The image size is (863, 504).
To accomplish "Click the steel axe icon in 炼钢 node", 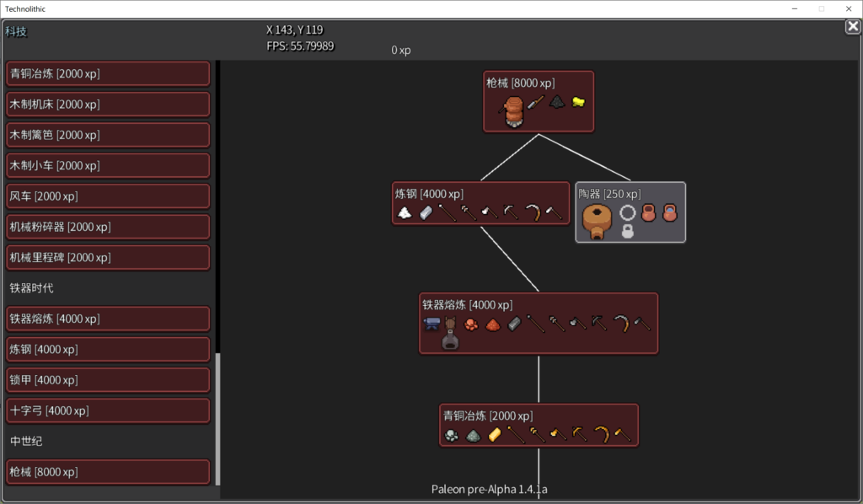I will coord(490,213).
